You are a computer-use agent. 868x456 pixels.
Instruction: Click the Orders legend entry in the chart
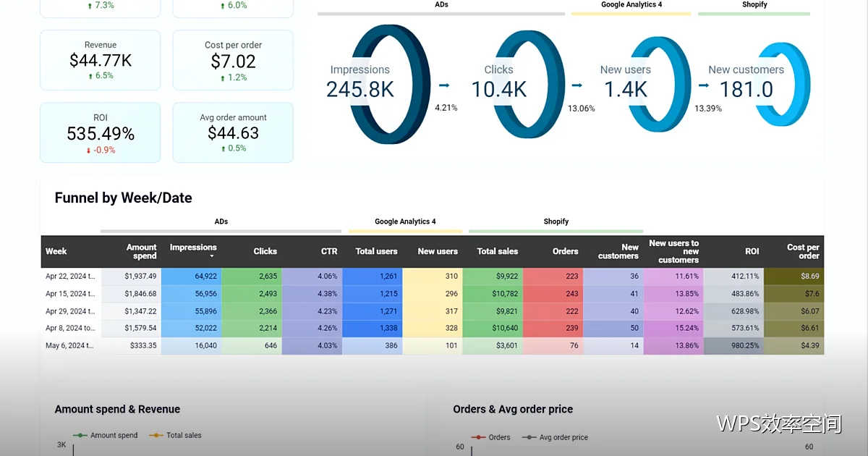[491, 437]
